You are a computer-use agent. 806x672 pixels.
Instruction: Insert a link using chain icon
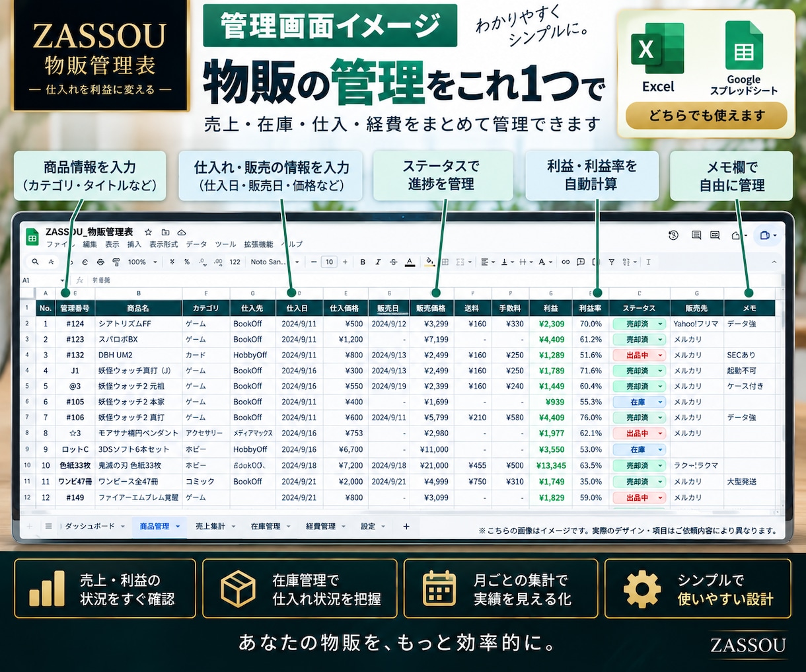566,262
